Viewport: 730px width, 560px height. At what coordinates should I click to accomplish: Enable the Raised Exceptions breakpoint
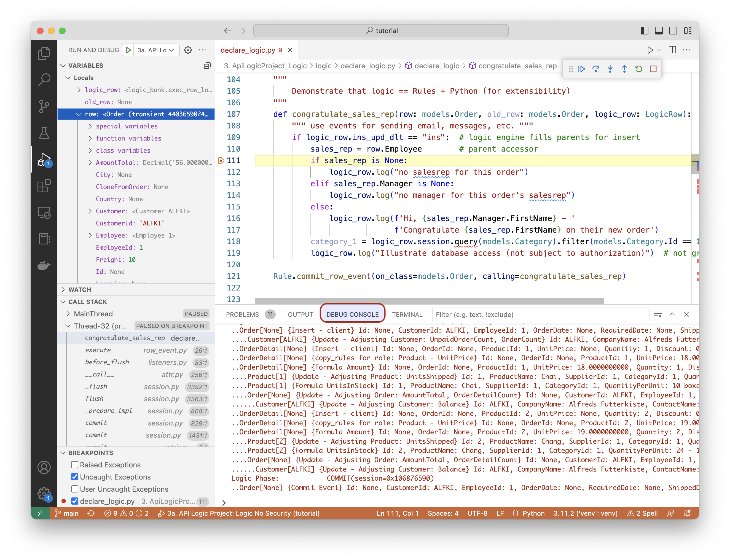coord(75,465)
